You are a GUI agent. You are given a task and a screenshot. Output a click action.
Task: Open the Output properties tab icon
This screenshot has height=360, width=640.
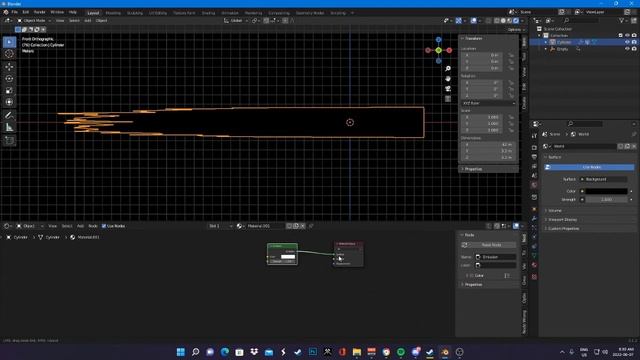(x=534, y=157)
